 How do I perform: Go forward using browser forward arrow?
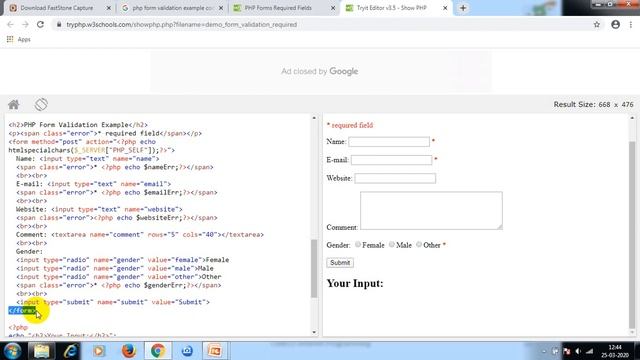(25, 24)
